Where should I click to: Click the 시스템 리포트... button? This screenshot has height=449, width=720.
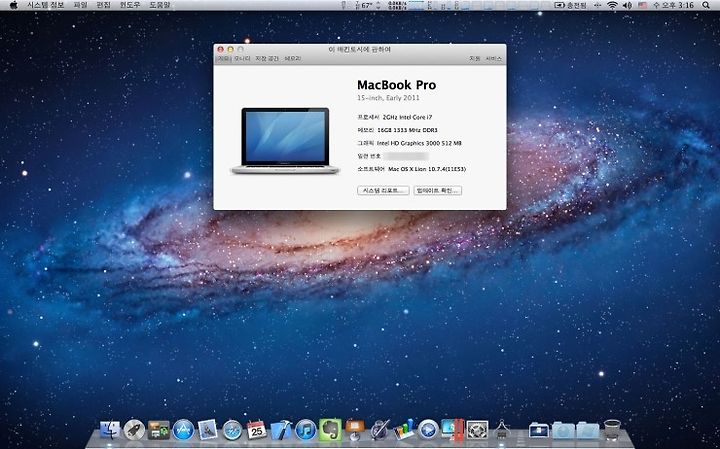pyautogui.click(x=383, y=191)
